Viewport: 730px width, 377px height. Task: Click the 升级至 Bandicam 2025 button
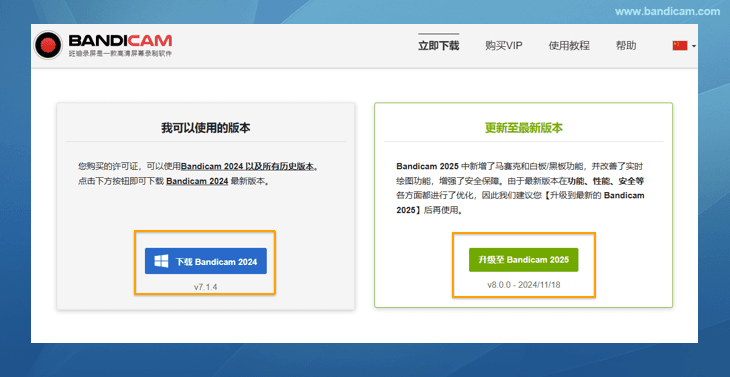[523, 260]
